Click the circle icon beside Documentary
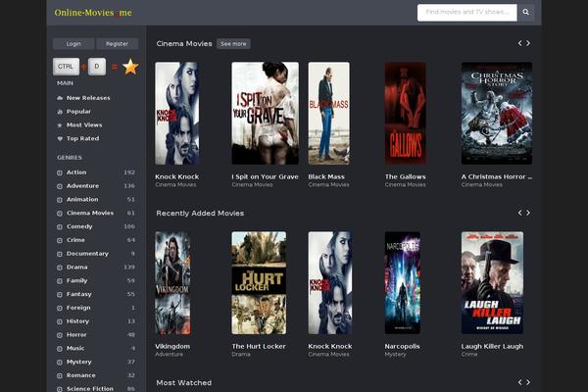Image resolution: width=588 pixels, height=392 pixels. (59, 254)
